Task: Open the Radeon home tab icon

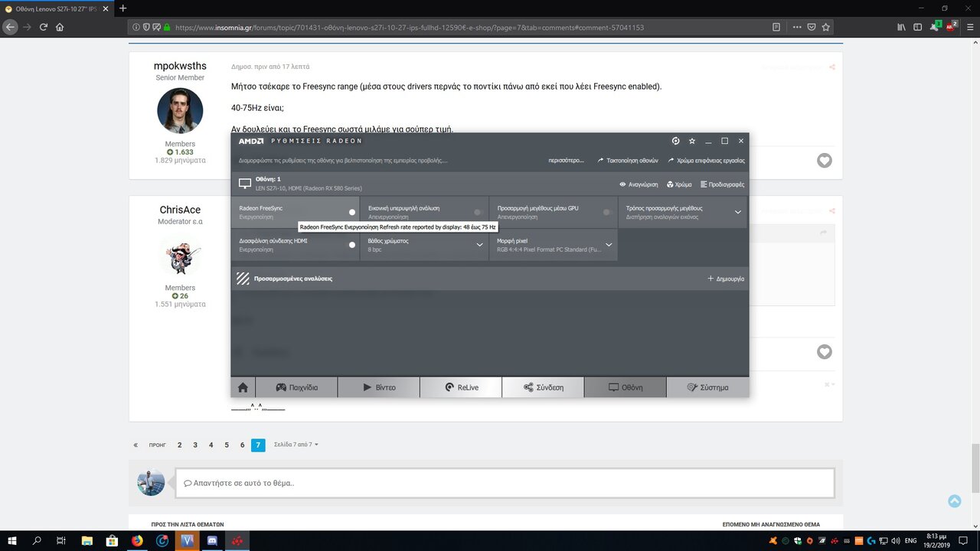Action: (x=243, y=387)
